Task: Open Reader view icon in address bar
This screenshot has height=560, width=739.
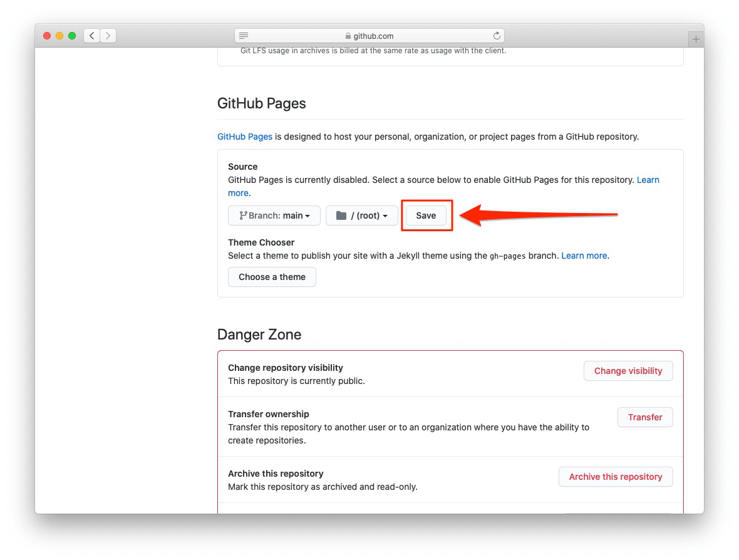Action: pyautogui.click(x=244, y=36)
